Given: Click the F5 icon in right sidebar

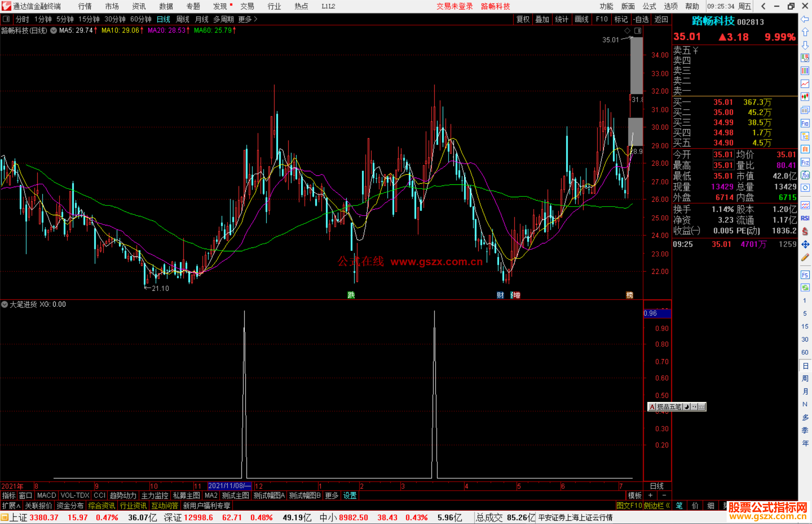Looking at the screenshot, I should [805, 275].
